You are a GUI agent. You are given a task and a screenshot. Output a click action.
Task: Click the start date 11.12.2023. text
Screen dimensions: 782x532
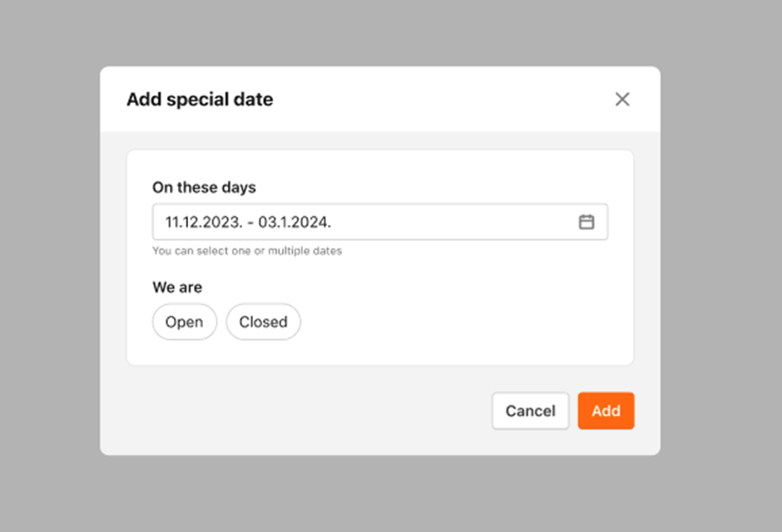[x=204, y=222]
